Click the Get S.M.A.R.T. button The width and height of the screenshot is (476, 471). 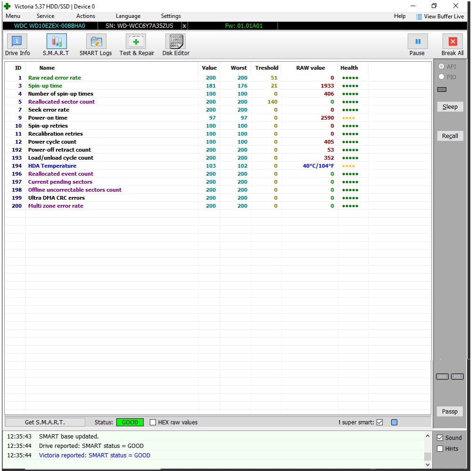pos(45,422)
